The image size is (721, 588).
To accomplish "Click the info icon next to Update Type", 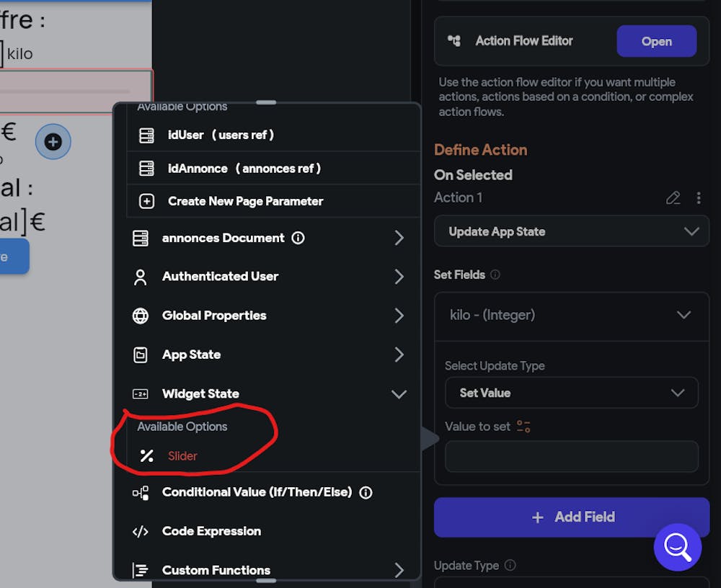I will click(x=510, y=566).
